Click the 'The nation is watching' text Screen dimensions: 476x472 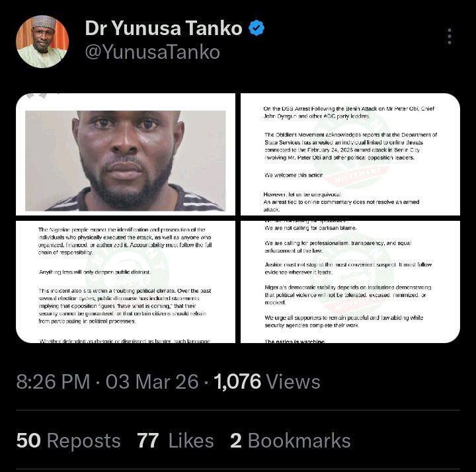point(295,341)
